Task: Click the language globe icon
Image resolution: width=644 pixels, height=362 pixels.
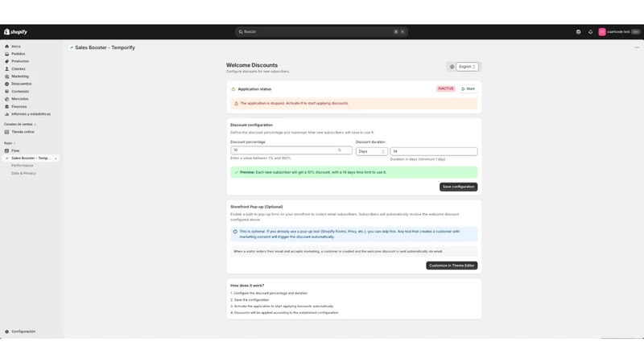Action: tap(452, 67)
